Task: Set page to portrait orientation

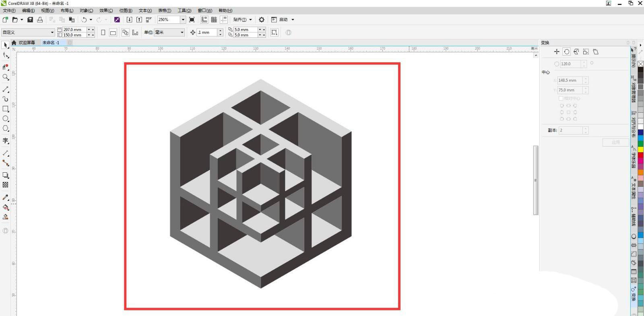Action: pos(103,33)
